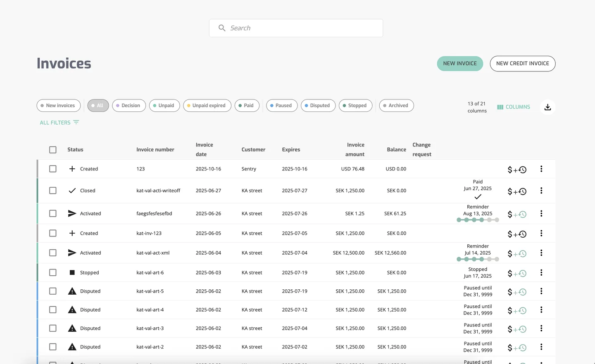Tick the checkbox for faegsfesfesefbd

click(x=53, y=213)
